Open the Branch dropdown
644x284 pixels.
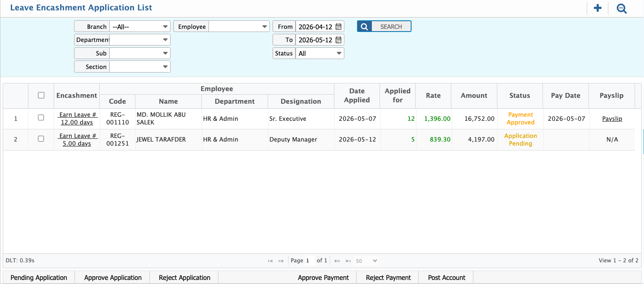point(140,27)
